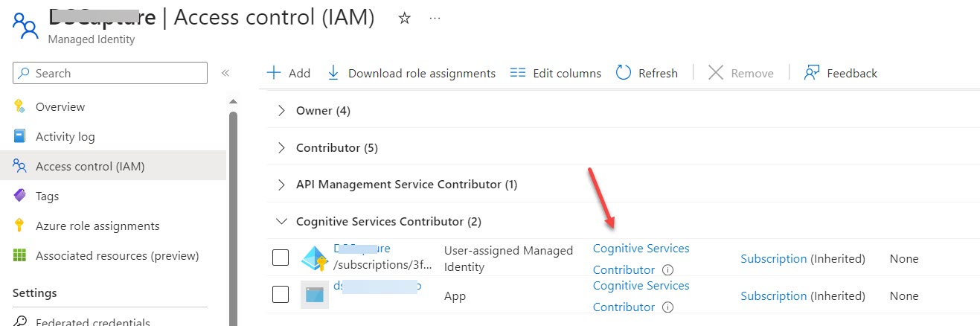Open Subscription link in managed identity row

pyautogui.click(x=773, y=258)
